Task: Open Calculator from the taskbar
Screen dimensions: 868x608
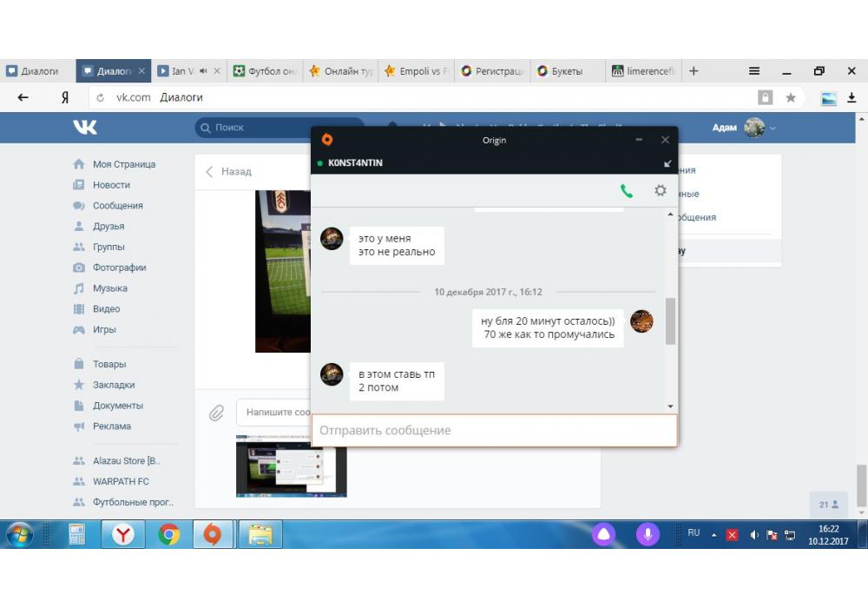Action: (x=76, y=534)
